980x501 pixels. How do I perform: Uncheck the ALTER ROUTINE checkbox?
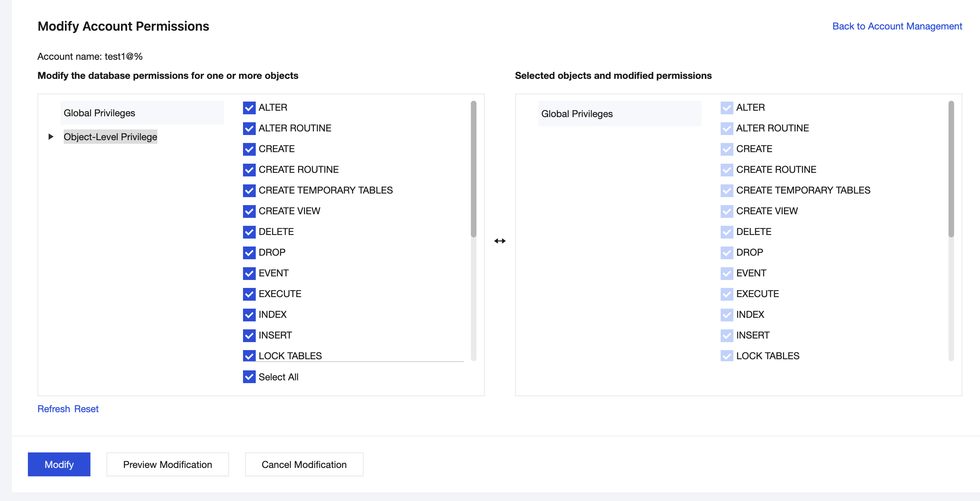coord(249,128)
